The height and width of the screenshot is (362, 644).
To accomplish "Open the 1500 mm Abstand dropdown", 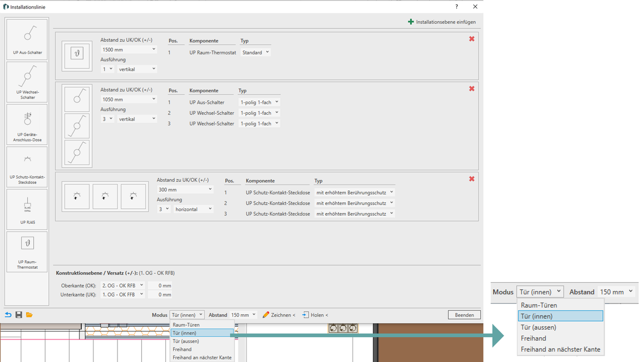I will (x=129, y=49).
